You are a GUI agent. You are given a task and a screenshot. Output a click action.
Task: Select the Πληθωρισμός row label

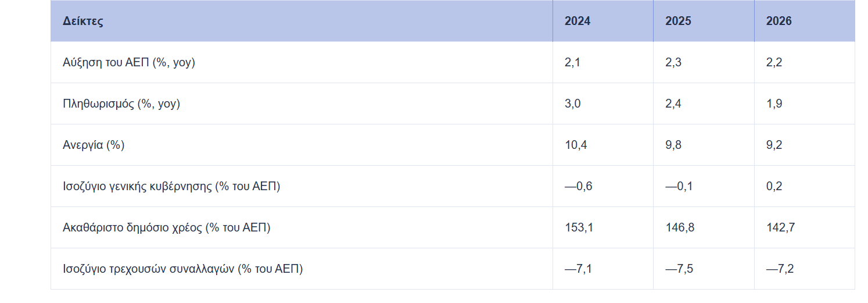click(x=121, y=104)
